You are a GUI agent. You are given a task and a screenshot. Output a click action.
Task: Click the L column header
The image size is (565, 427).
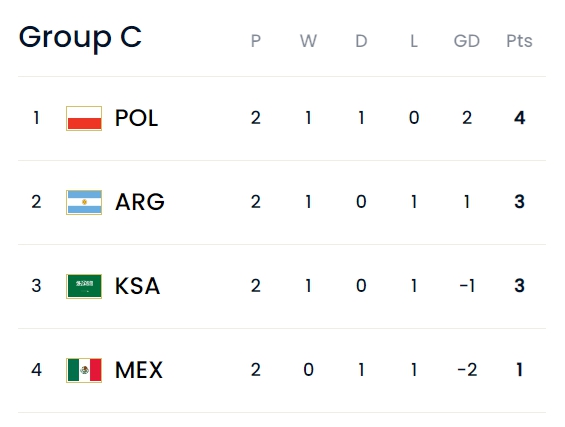click(x=414, y=41)
